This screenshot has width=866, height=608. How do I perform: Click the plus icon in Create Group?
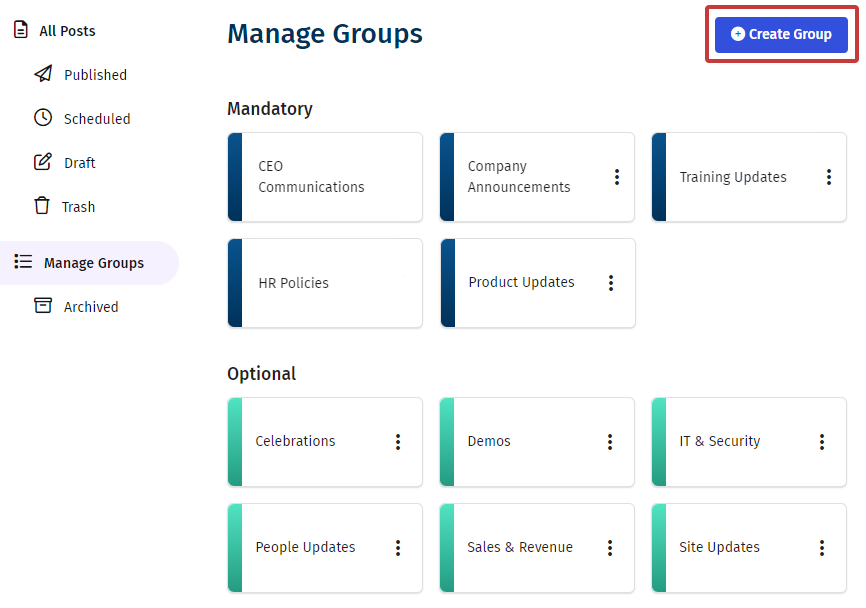tap(738, 34)
